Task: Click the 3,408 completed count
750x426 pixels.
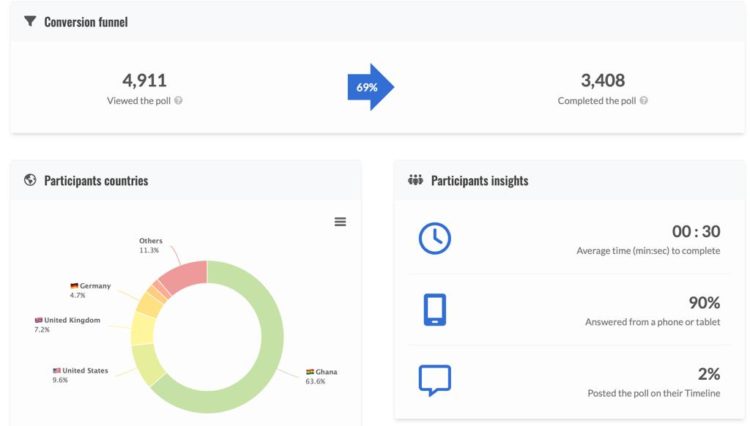Action: pos(603,80)
